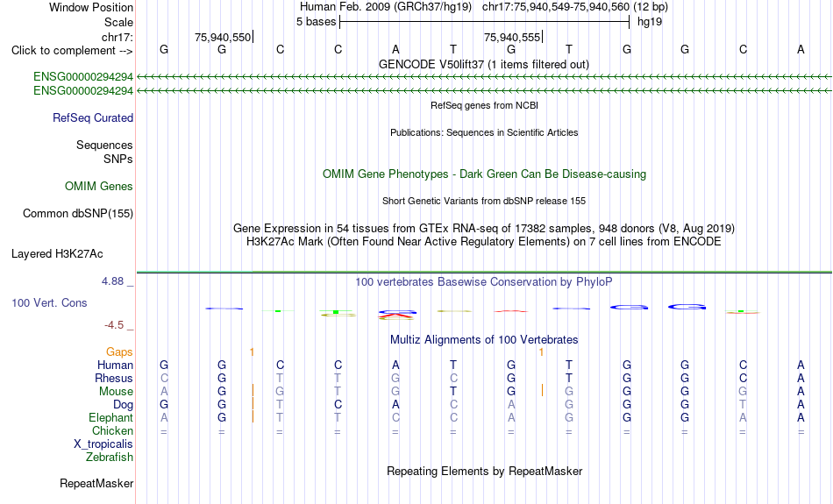This screenshot has height=504, width=833.
Task: Click position text 'chr17:75,940,549-75,940,560 (12 bp)'
Action: point(575,7)
